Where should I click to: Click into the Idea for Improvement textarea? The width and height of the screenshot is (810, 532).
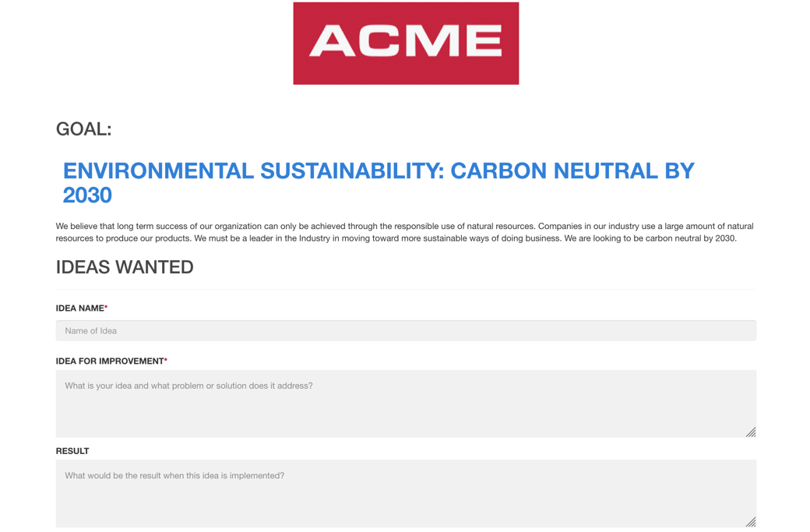pos(406,403)
